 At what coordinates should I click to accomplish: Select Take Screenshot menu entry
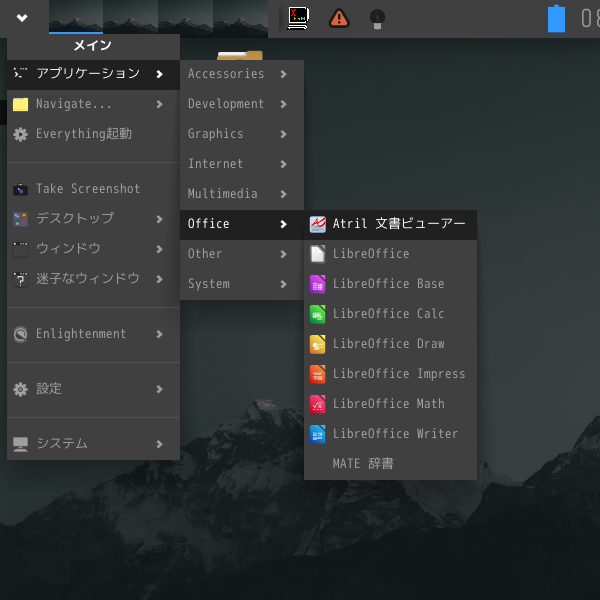(88, 189)
